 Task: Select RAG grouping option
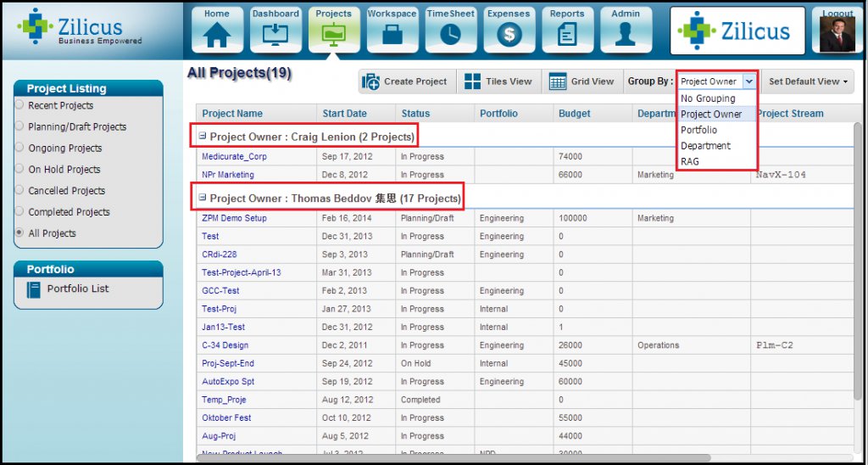pos(690,161)
